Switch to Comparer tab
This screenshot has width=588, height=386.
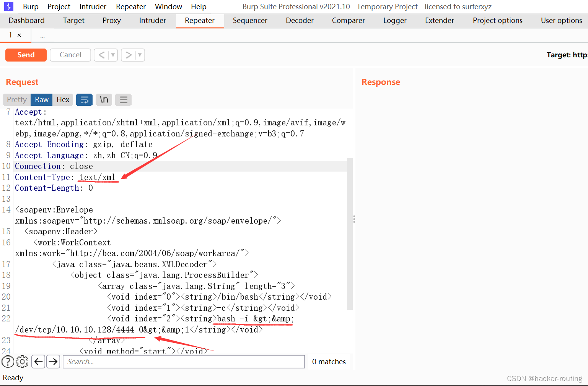click(x=349, y=21)
